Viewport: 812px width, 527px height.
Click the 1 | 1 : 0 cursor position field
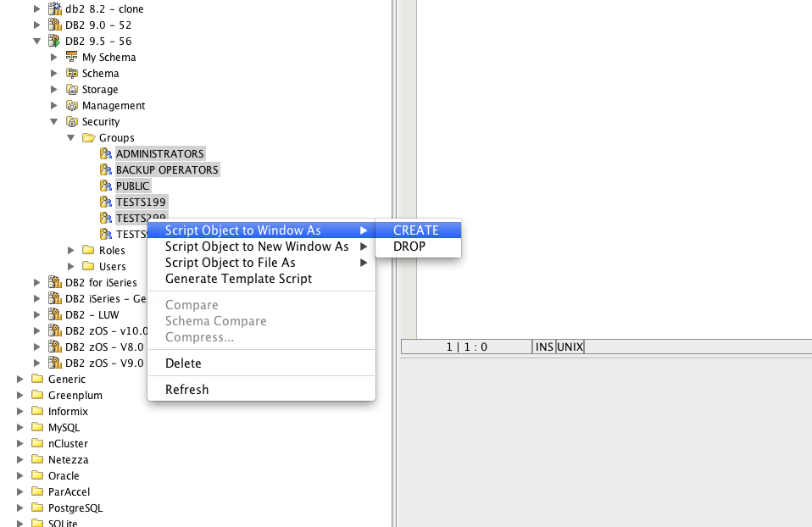[x=466, y=347]
